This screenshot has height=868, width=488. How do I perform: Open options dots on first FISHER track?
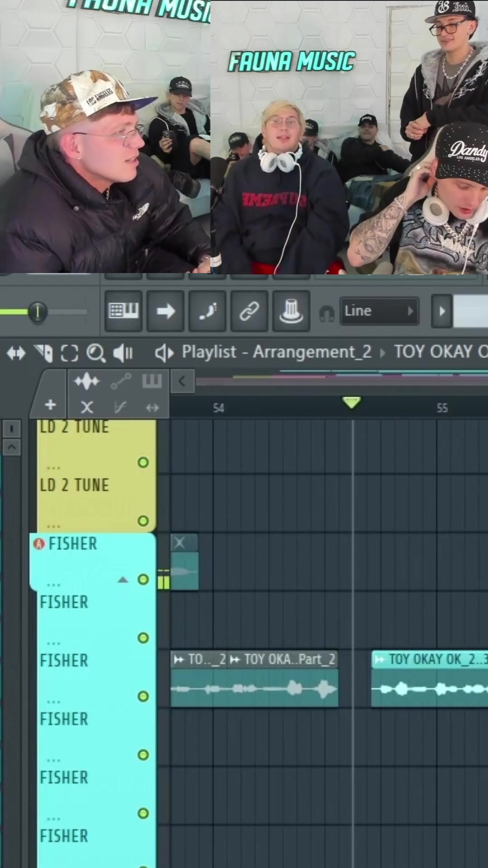pos(53,585)
